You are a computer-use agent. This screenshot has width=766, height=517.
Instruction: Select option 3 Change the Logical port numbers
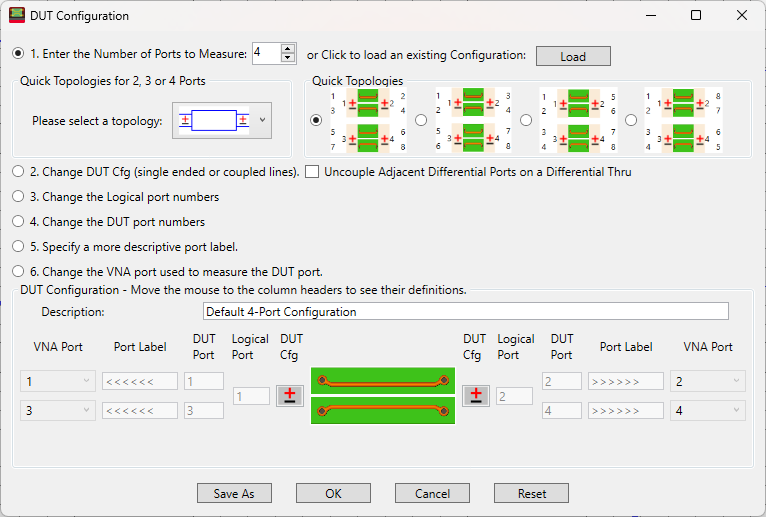[x=19, y=197]
